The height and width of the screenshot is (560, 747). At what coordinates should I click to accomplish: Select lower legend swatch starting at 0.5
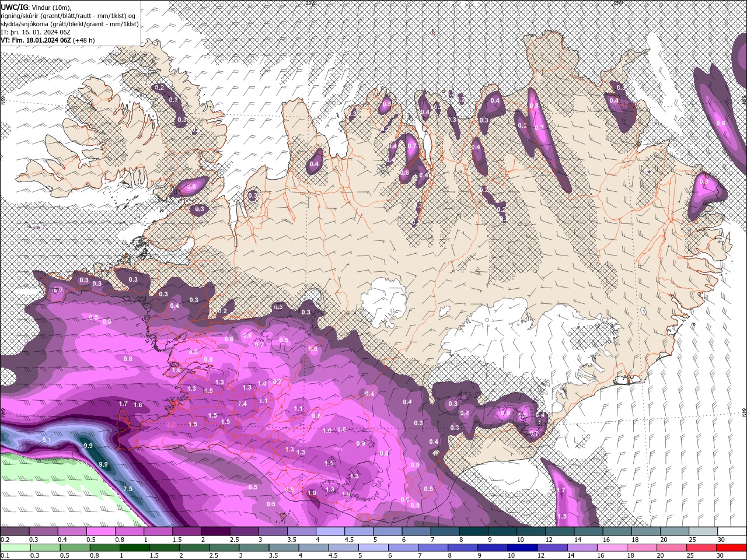[75, 548]
